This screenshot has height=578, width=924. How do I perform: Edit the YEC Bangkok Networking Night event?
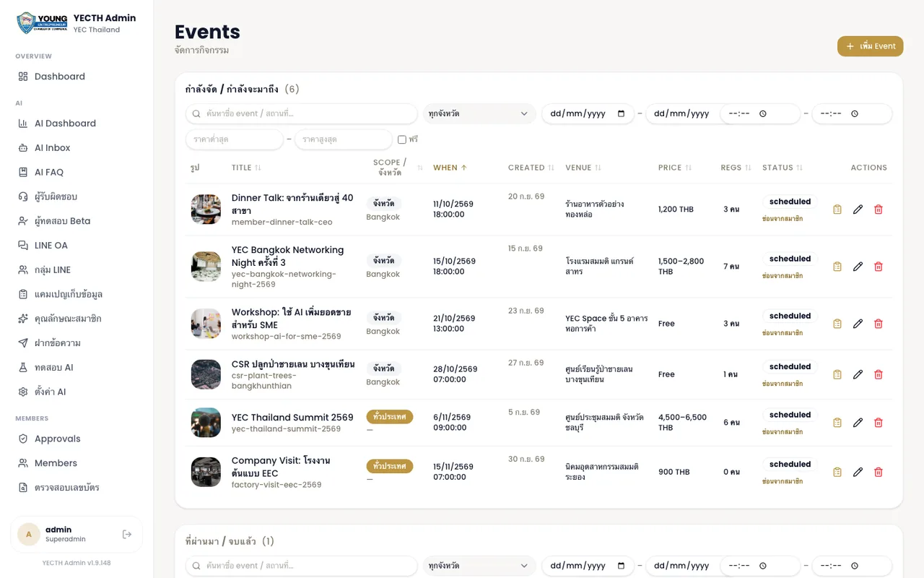858,267
